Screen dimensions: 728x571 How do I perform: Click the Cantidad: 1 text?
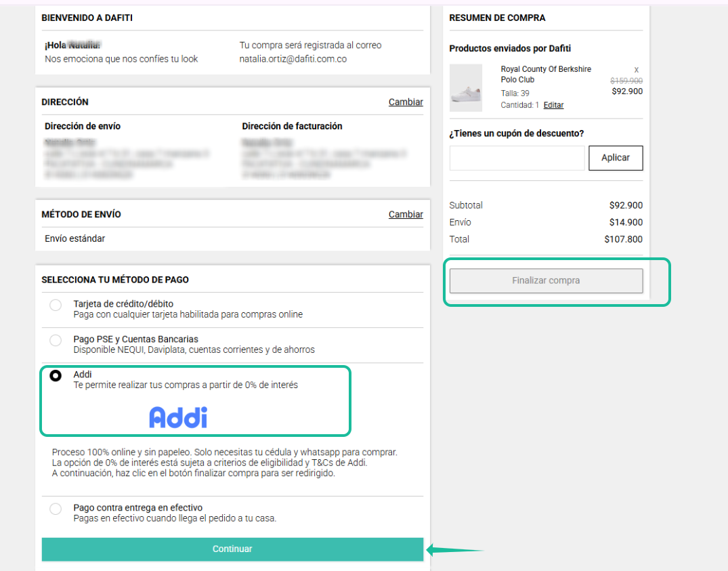click(519, 105)
